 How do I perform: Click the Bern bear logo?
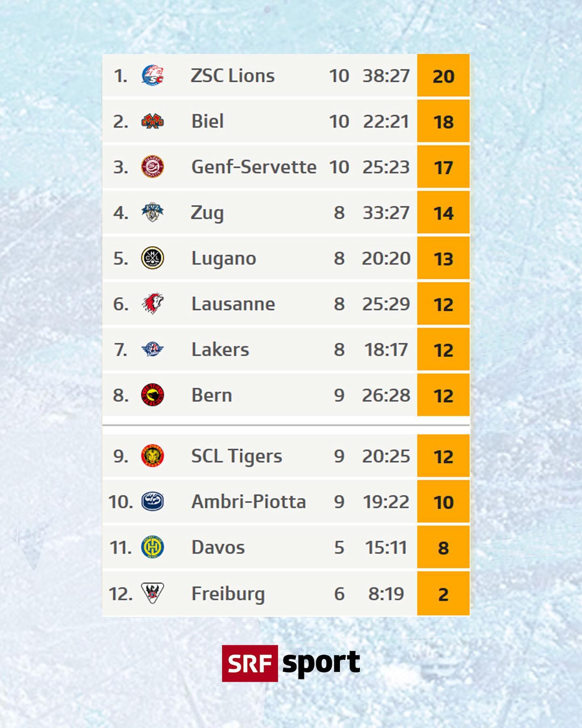point(152,395)
